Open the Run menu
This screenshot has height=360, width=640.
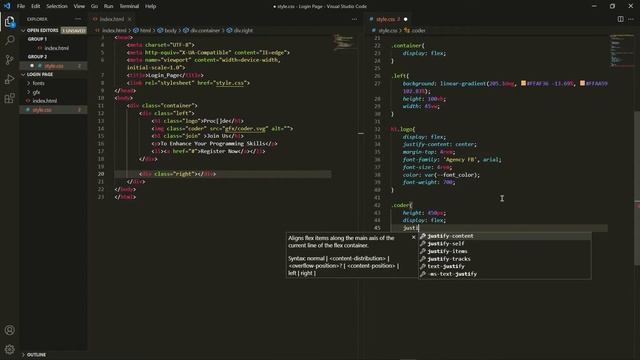click(108, 6)
